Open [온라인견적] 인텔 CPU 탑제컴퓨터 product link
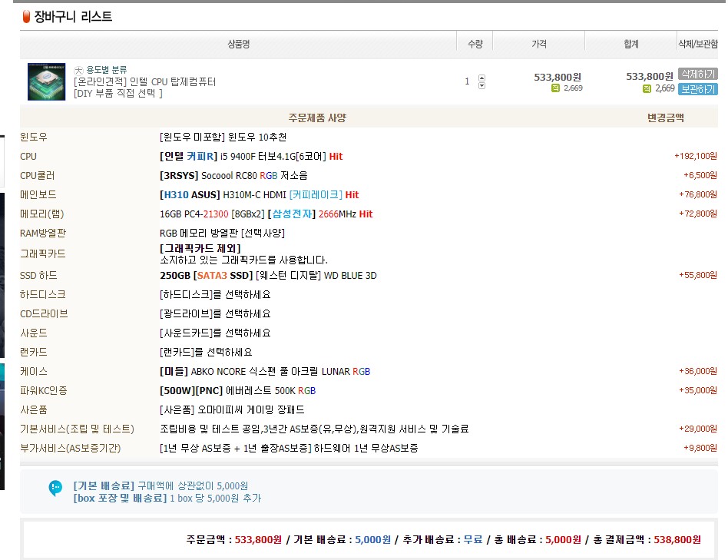This screenshot has width=728, height=560. (x=144, y=81)
